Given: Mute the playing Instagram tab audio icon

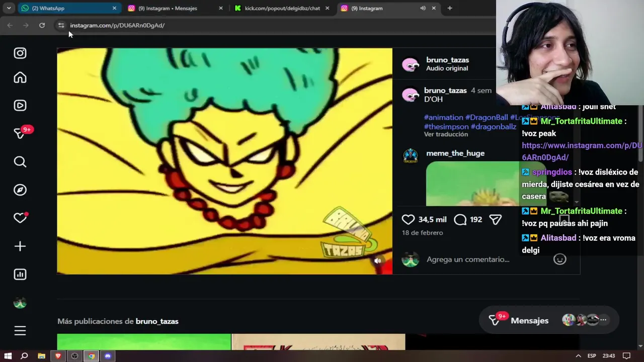Looking at the screenshot, I should 423,8.
